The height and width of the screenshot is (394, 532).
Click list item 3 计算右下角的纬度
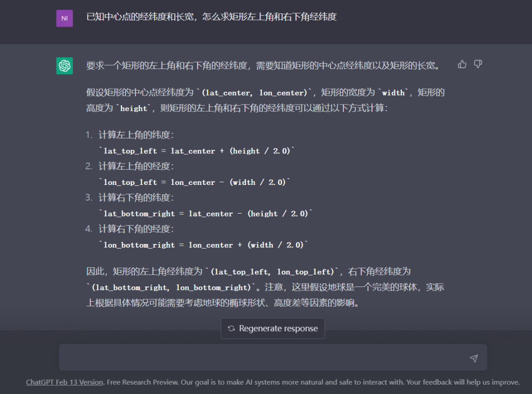136,198
